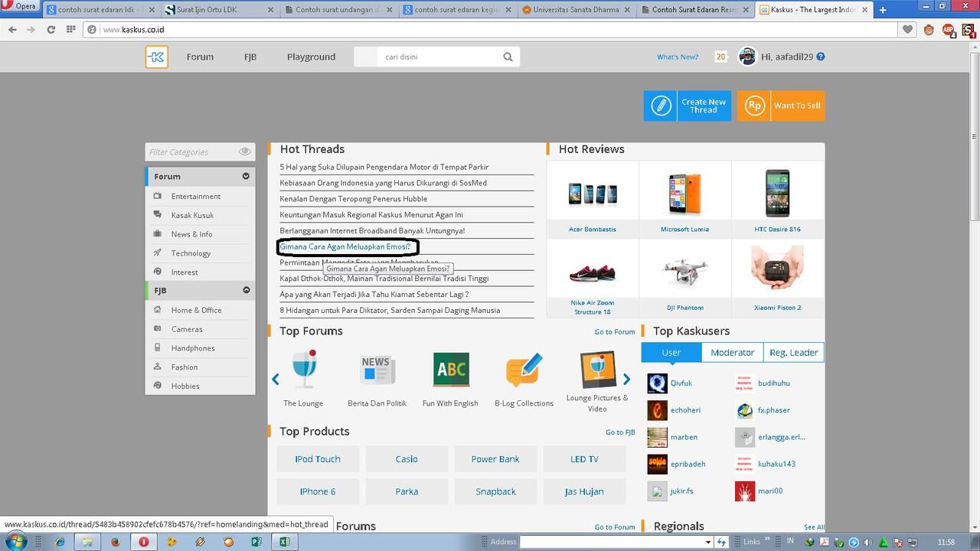The width and height of the screenshot is (980, 551).
Task: Select Technology in the Forum sidebar
Action: coord(191,253)
